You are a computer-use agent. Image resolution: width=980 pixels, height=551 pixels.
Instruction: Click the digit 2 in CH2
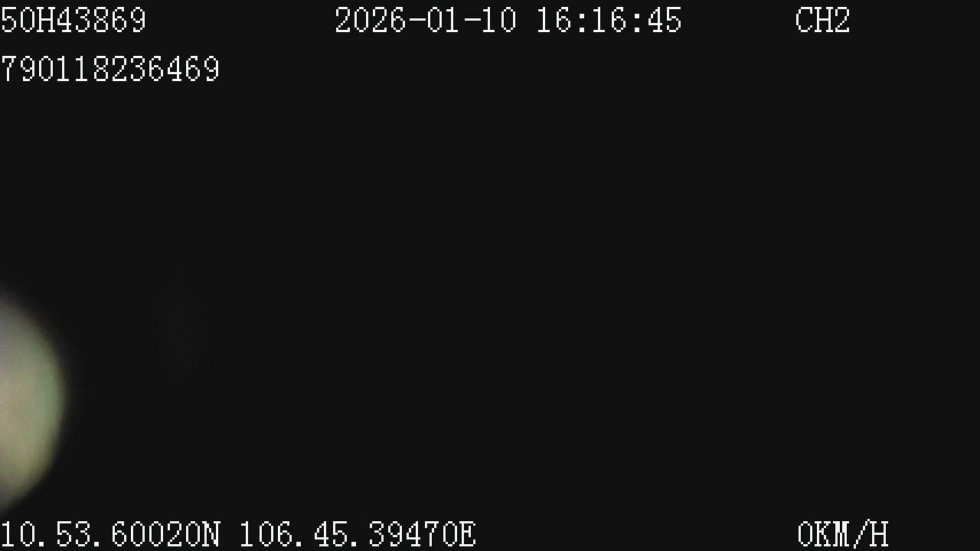tap(842, 20)
